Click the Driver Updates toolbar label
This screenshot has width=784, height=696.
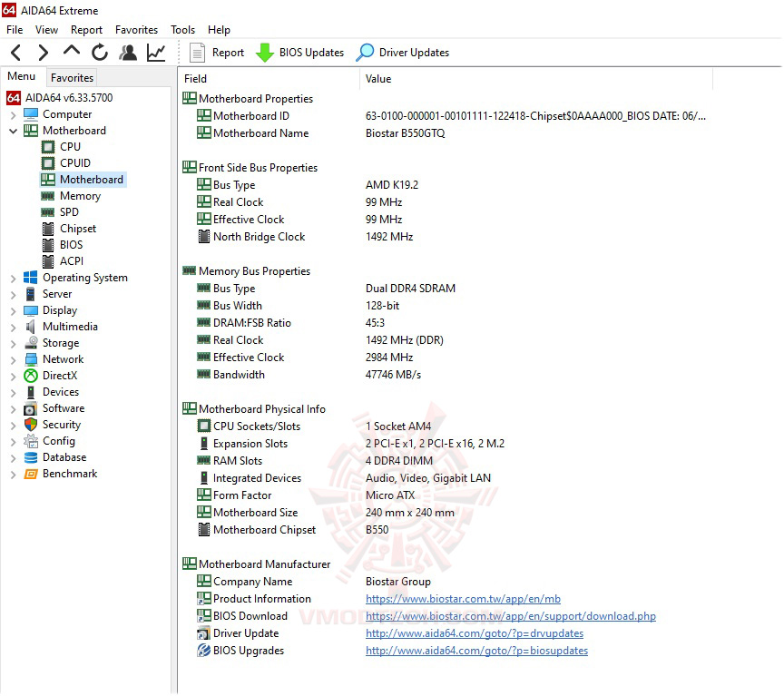(x=414, y=53)
